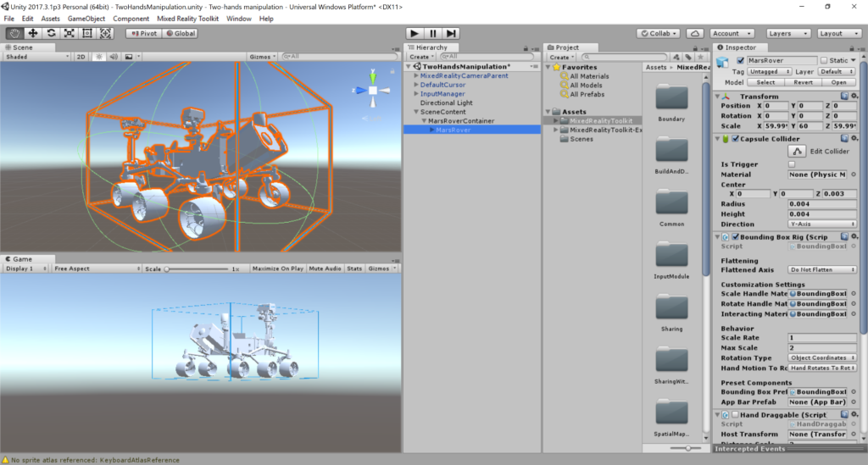
Task: Open Rotation Type dropdown
Action: pos(821,357)
